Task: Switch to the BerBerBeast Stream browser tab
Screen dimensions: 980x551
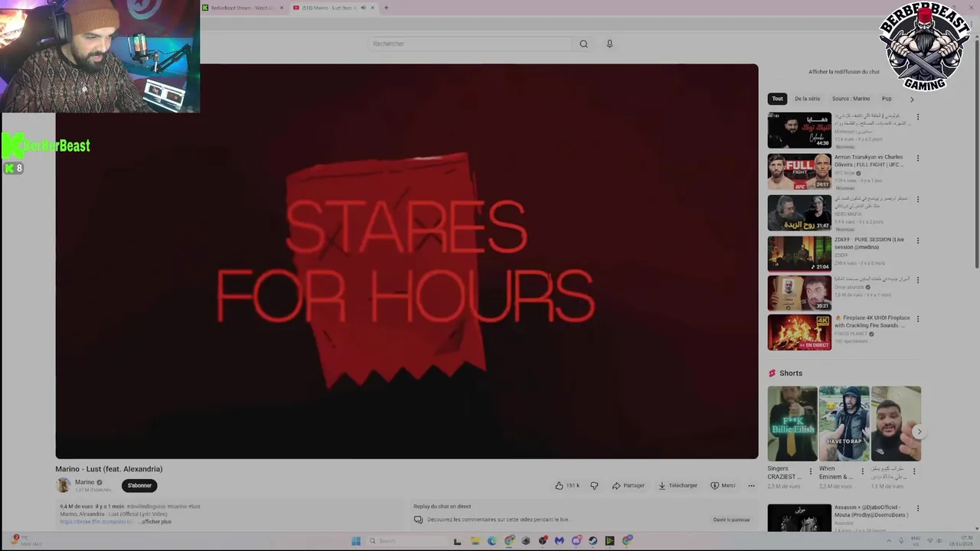Action: click(242, 8)
